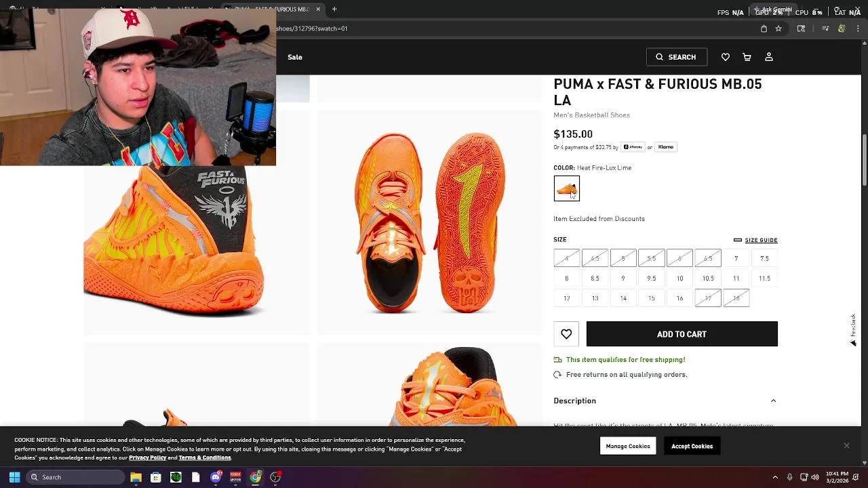The width and height of the screenshot is (868, 488).
Task: Open Chrome search tabs icon
Action: coord(801,28)
